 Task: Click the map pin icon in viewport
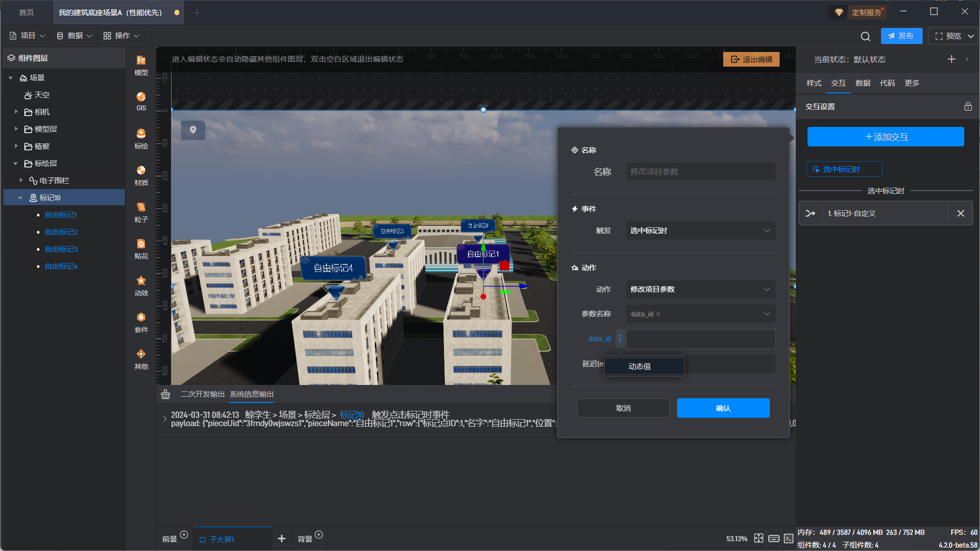[193, 130]
